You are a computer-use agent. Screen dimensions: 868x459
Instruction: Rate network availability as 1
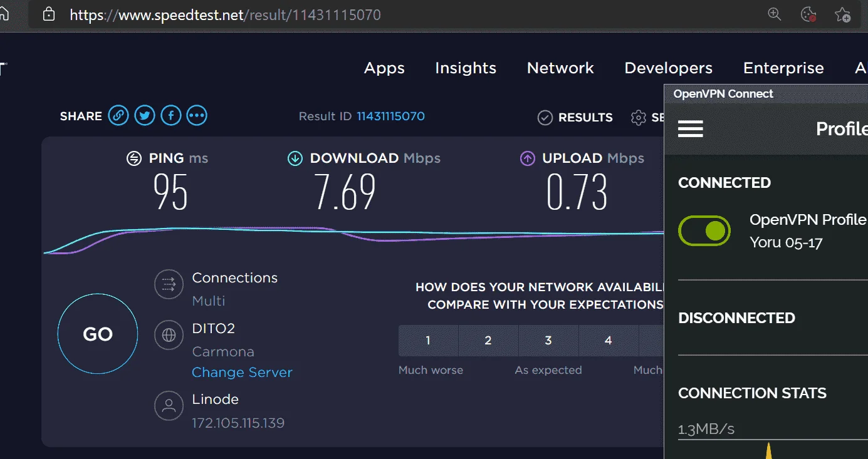tap(428, 341)
